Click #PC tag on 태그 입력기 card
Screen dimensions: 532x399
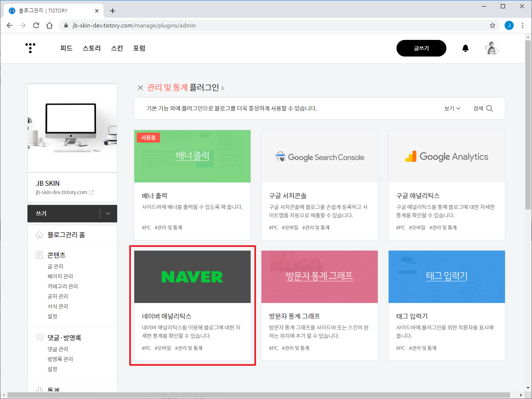click(x=401, y=348)
